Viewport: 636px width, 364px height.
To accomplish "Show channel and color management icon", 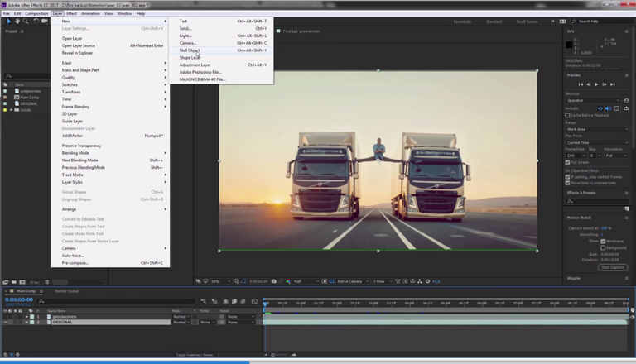I will pyautogui.click(x=288, y=281).
